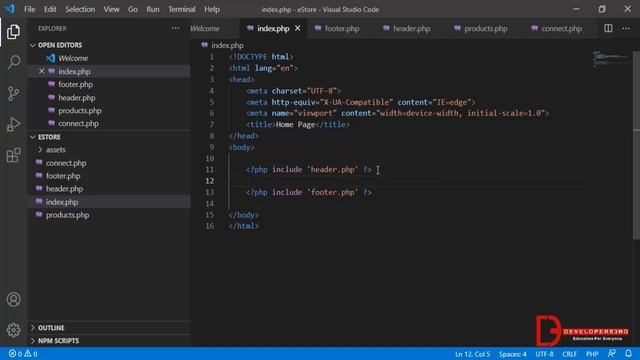Close index.php in Open Editors list
Screen dimensions: 640x360
coord(41,71)
